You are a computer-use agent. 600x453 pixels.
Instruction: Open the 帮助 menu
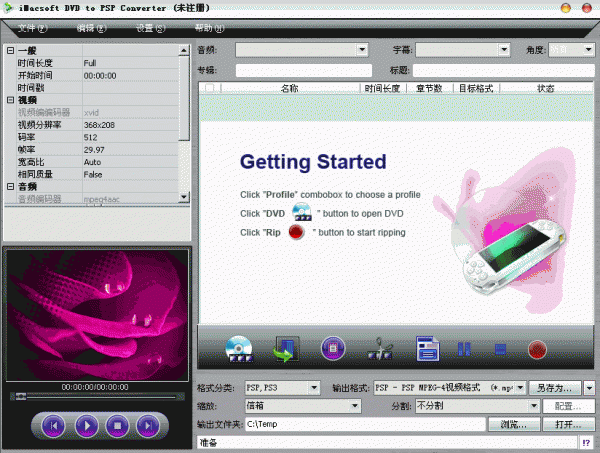[210, 28]
